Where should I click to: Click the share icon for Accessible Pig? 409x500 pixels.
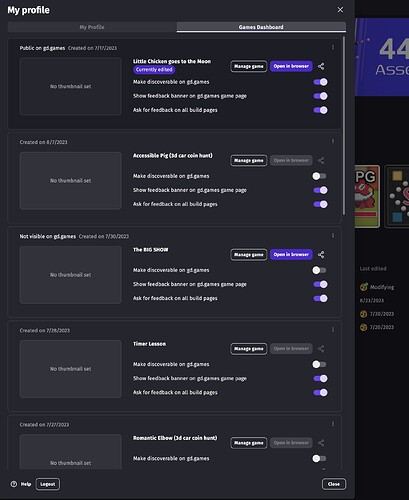coord(321,161)
